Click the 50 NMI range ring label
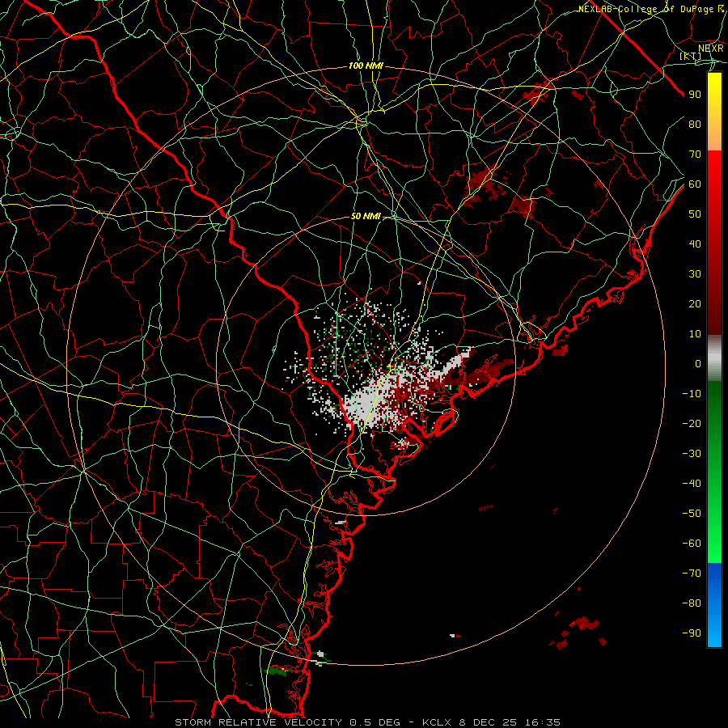Viewport: 728px width, 728px height. pos(366,216)
